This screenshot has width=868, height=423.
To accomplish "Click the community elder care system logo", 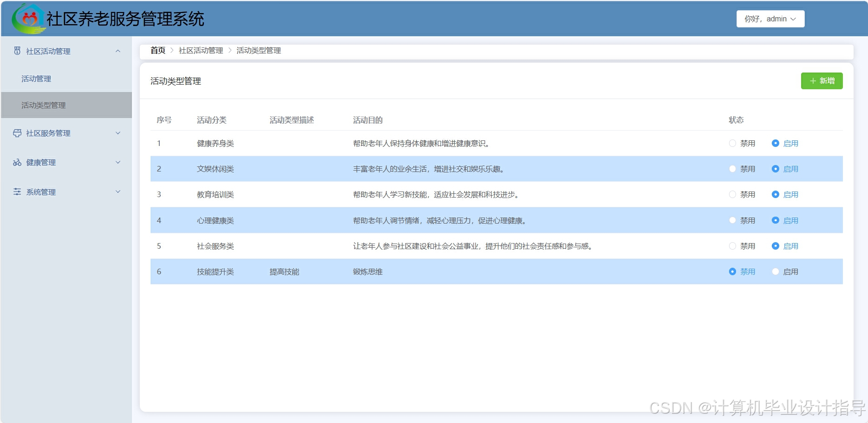I will tap(29, 19).
